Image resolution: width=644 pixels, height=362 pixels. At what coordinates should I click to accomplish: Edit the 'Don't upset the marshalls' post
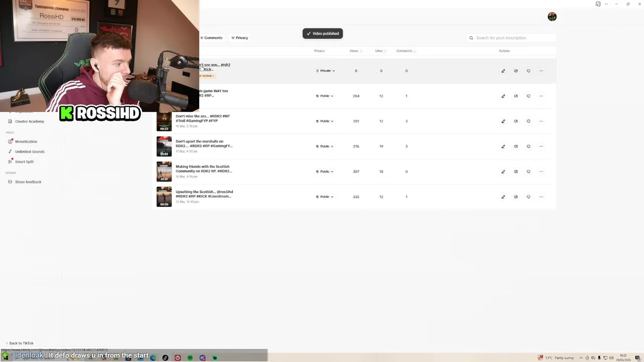pyautogui.click(x=503, y=146)
